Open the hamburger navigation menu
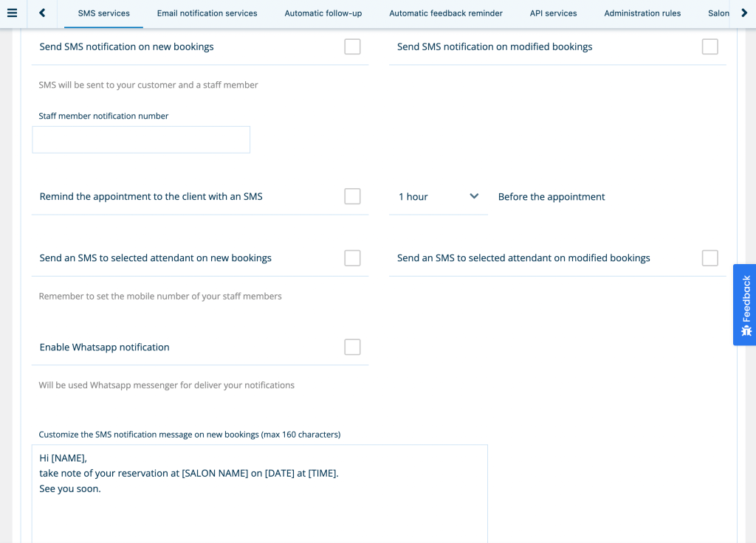Screen dimensions: 756x543 pos(12,13)
